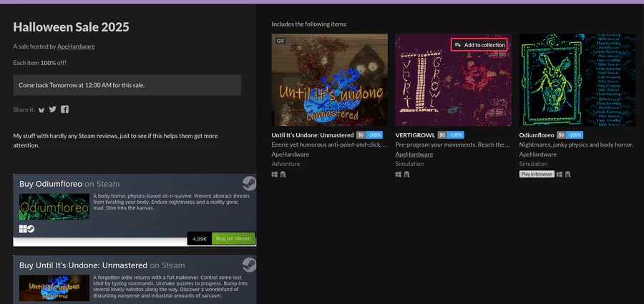This screenshot has height=304, width=644.
Task: Click the Linux icon under the Odiumfloreo game card
Action: coord(567,175)
